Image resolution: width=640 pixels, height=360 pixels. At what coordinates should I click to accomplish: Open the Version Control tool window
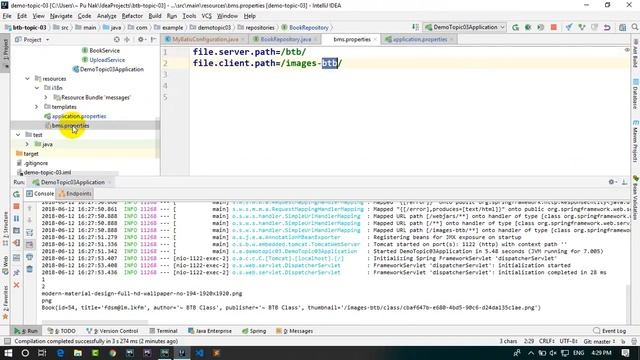[112, 331]
